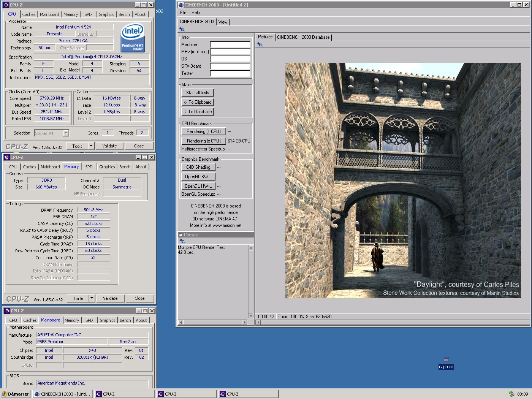532x399 pixels.
Task: Switch to the View tab in CINEBENCH
Action: (223, 22)
